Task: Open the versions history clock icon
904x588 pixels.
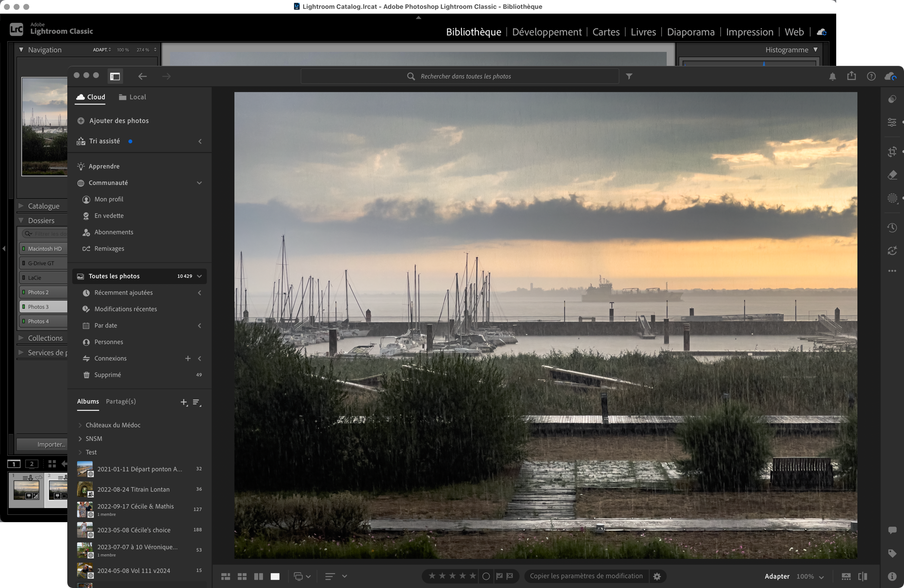Action: pyautogui.click(x=892, y=227)
